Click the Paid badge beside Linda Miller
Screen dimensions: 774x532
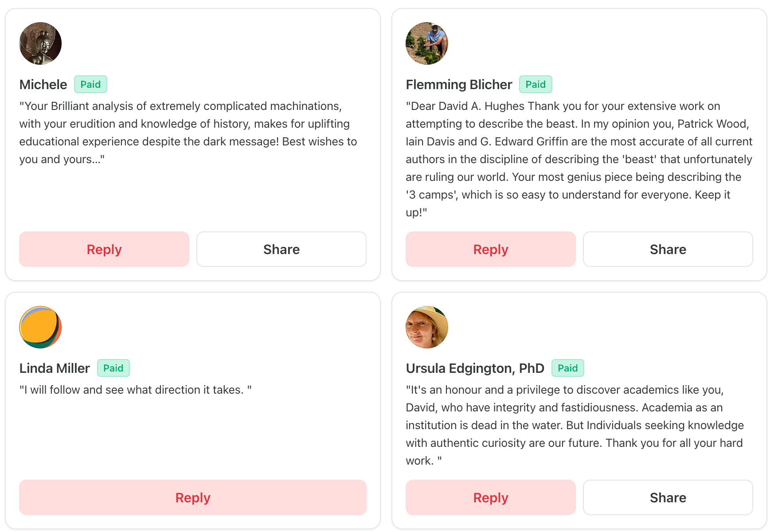[113, 368]
